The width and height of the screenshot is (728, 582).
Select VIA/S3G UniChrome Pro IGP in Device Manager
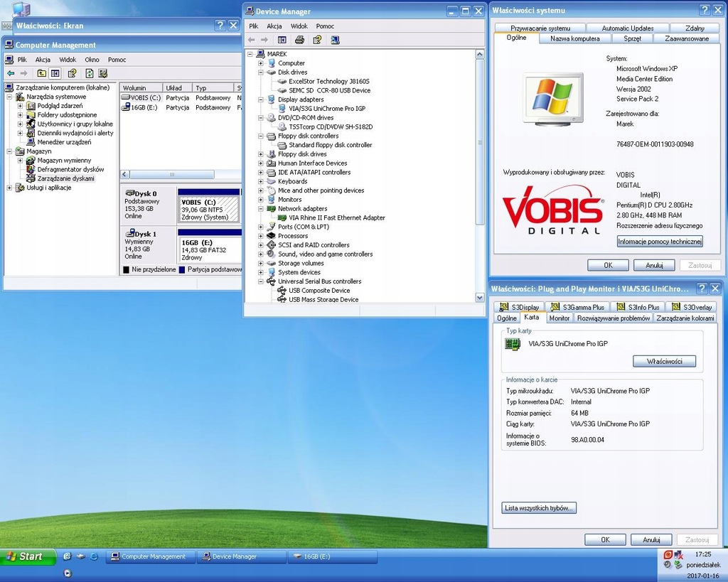click(x=327, y=108)
